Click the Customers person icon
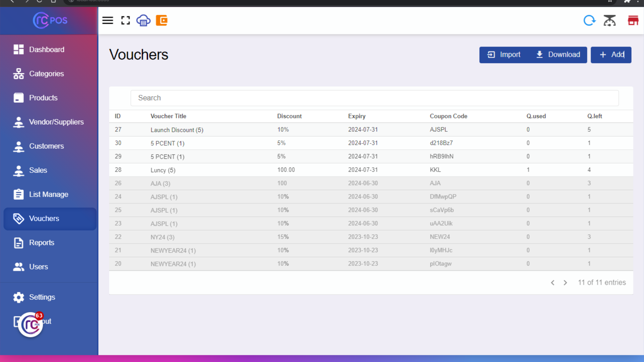644x362 pixels. click(19, 146)
